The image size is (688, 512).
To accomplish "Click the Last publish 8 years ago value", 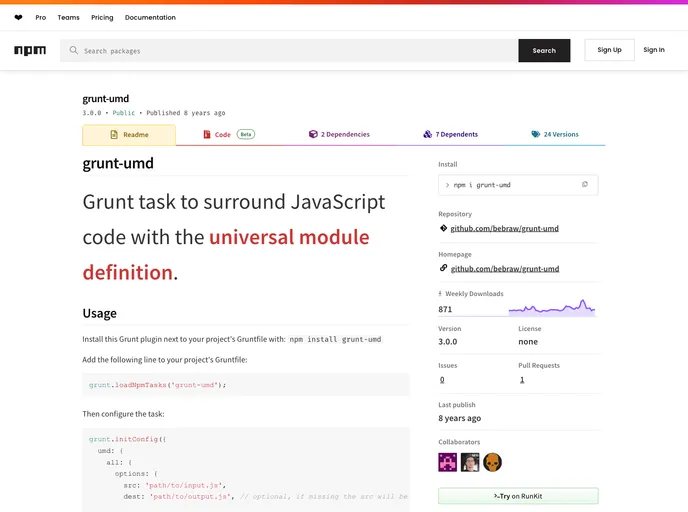I will coord(459,418).
